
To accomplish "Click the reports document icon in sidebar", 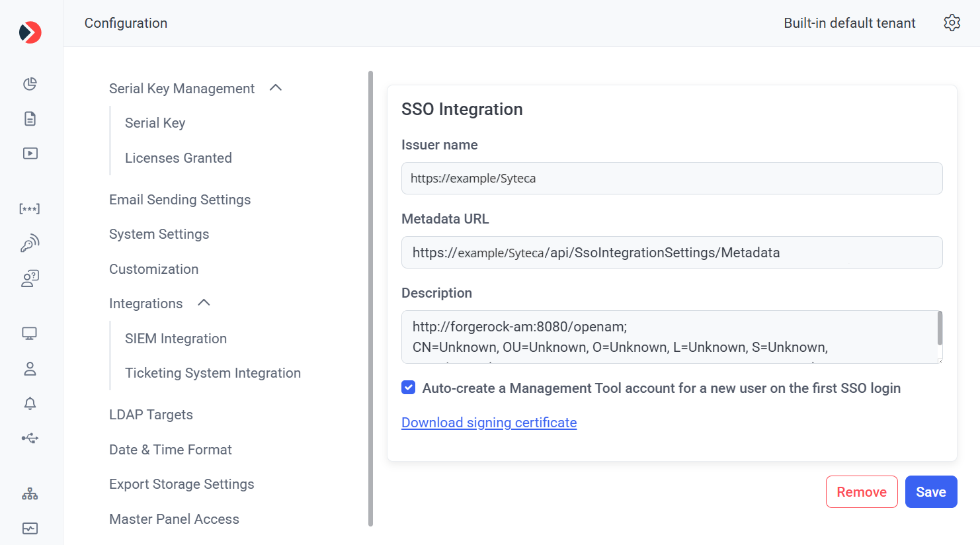I will point(30,118).
